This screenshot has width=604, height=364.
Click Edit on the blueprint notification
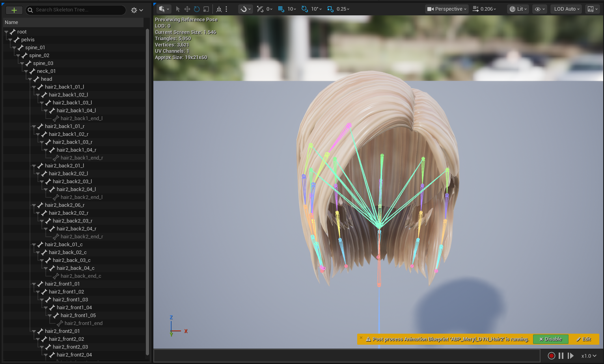pyautogui.click(x=584, y=339)
